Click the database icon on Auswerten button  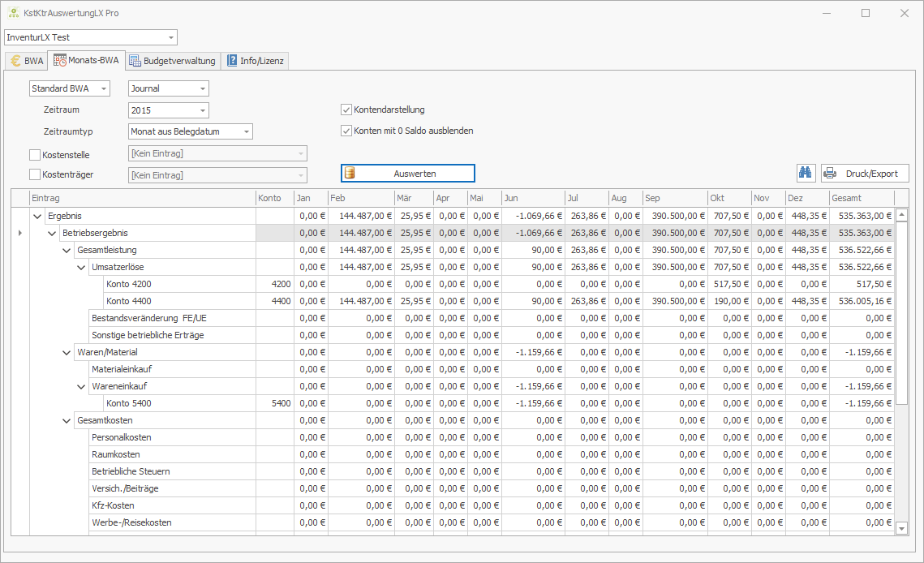click(x=350, y=173)
